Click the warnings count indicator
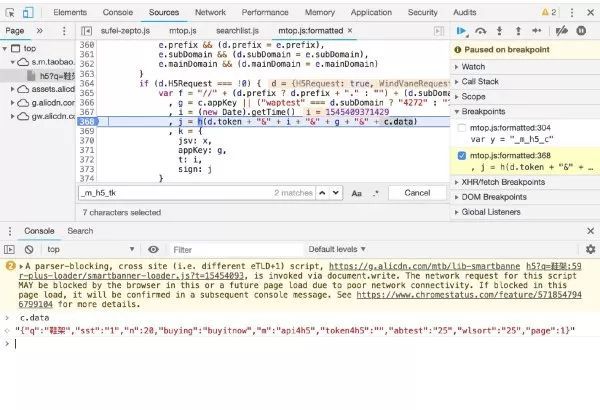This screenshot has height=410, width=600. [549, 12]
